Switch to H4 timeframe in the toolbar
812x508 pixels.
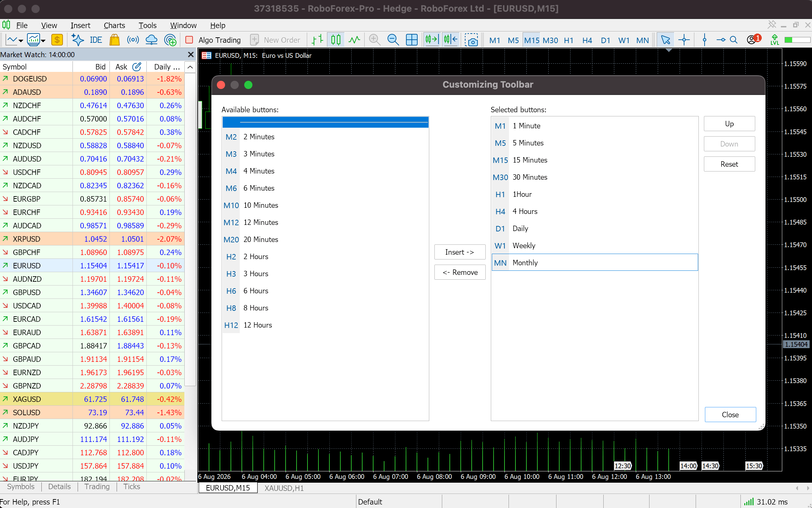tap(587, 40)
